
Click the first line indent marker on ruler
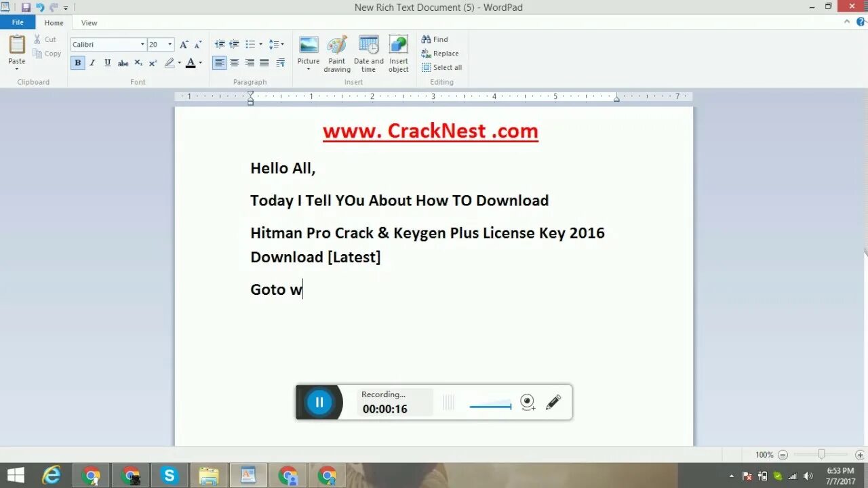[x=250, y=94]
